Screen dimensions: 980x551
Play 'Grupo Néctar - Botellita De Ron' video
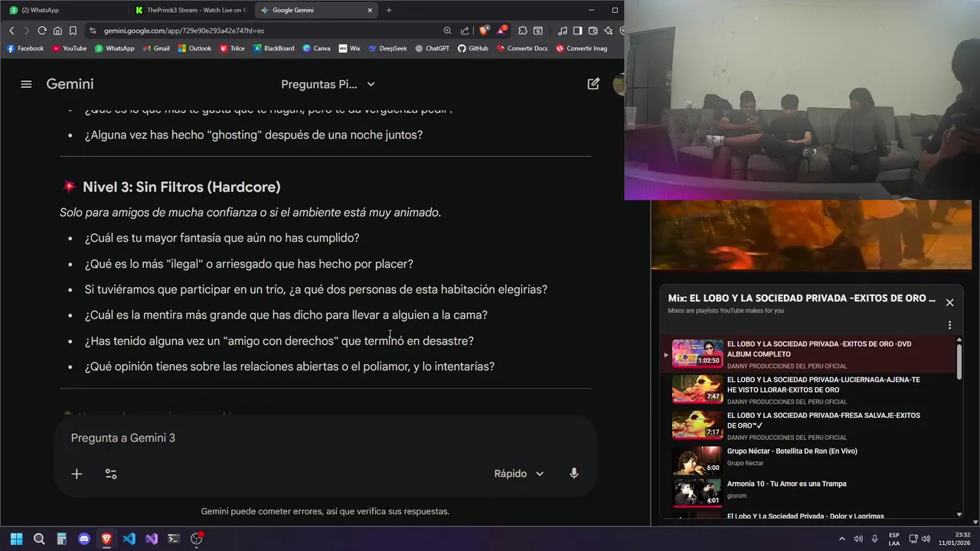[807, 460]
